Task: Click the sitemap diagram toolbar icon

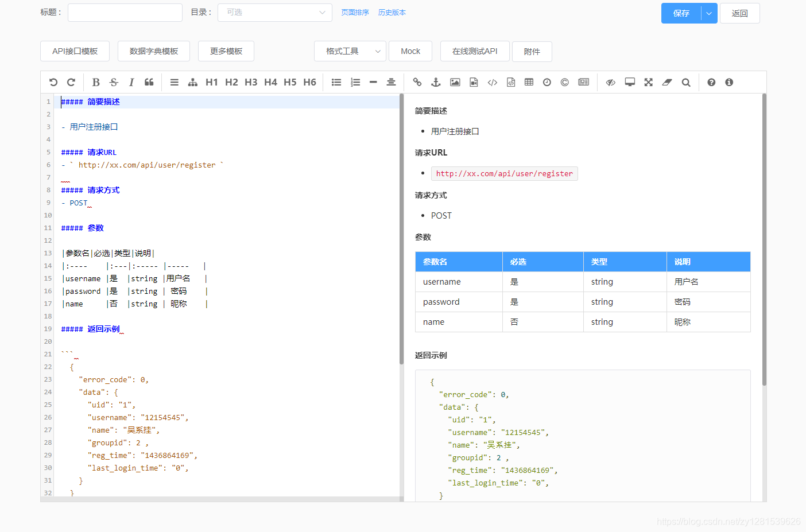Action: click(x=193, y=82)
